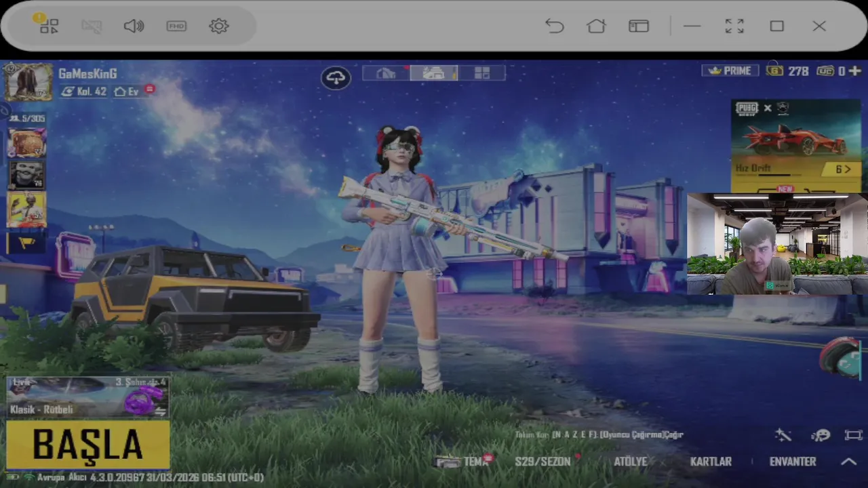This screenshot has height=488, width=868.
Task: Open the emote face icon
Action: click(821, 435)
